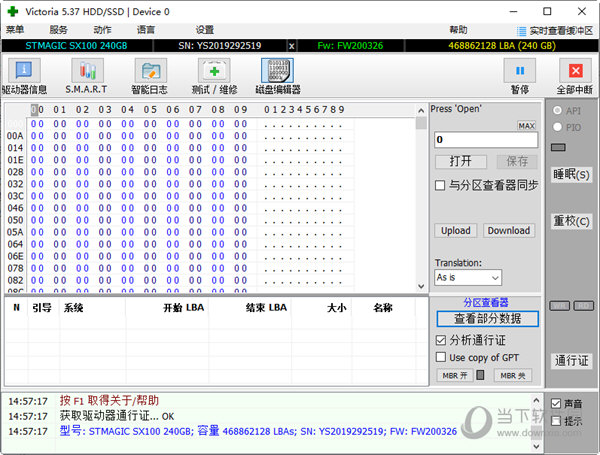The width and height of the screenshot is (600, 455).
Task: Uncheck the 声音 sound checkbox
Action: tap(557, 404)
